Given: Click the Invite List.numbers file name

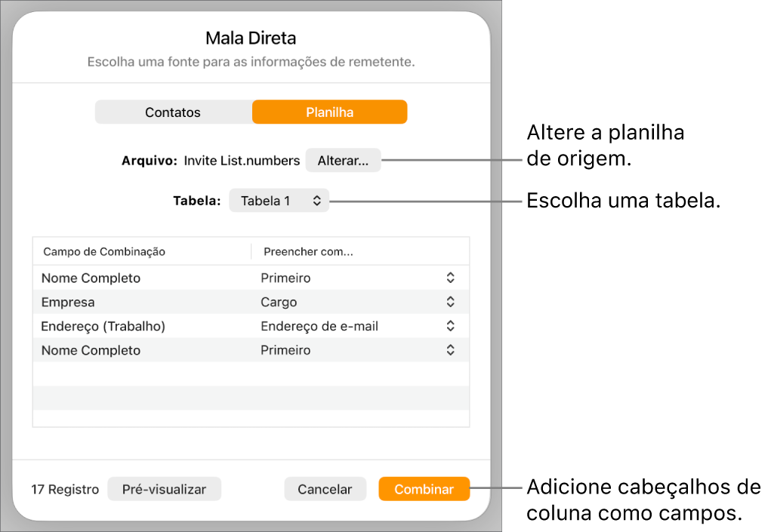Looking at the screenshot, I should tap(242, 161).
